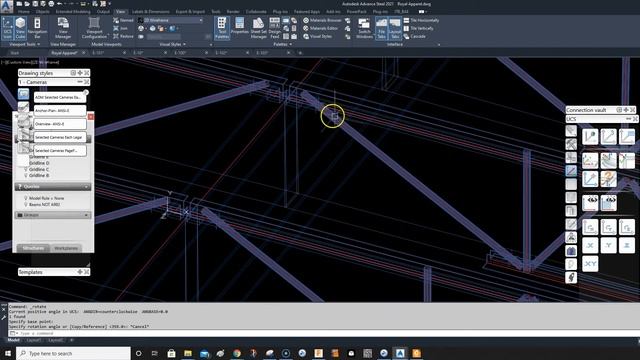Viewport: 640px width, 360px height.
Task: Switch to the Home ribbon tab
Action: [x=24, y=12]
